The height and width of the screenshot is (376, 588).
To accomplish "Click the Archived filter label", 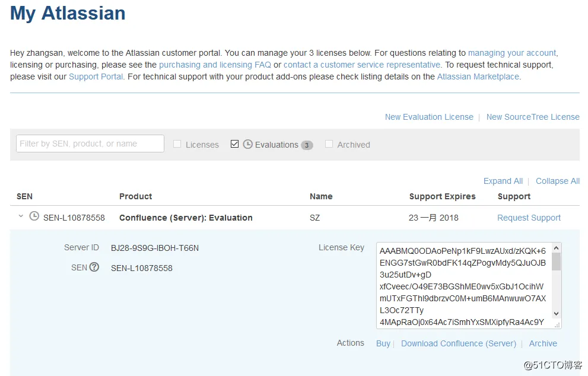I will 354,145.
